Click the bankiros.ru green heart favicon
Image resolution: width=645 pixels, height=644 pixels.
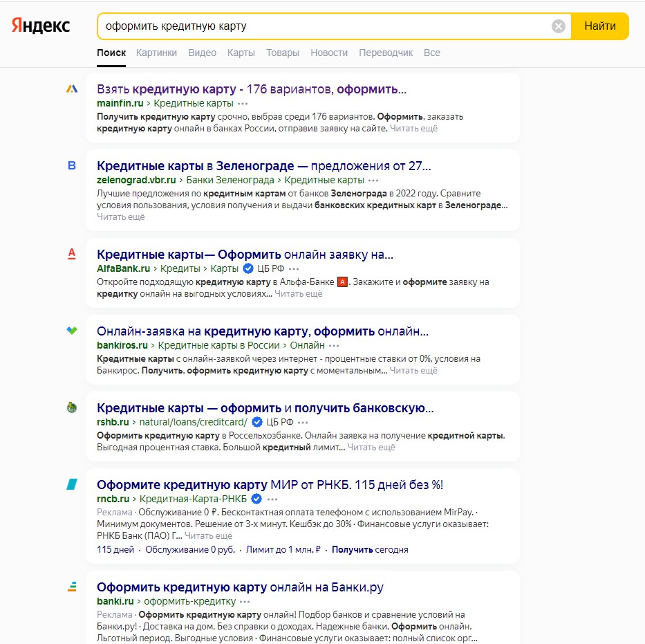click(72, 331)
